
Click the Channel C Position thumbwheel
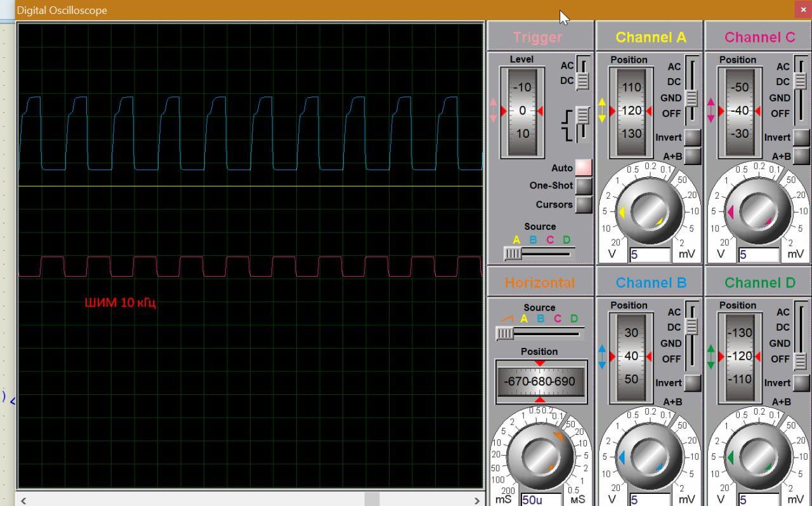[740, 111]
